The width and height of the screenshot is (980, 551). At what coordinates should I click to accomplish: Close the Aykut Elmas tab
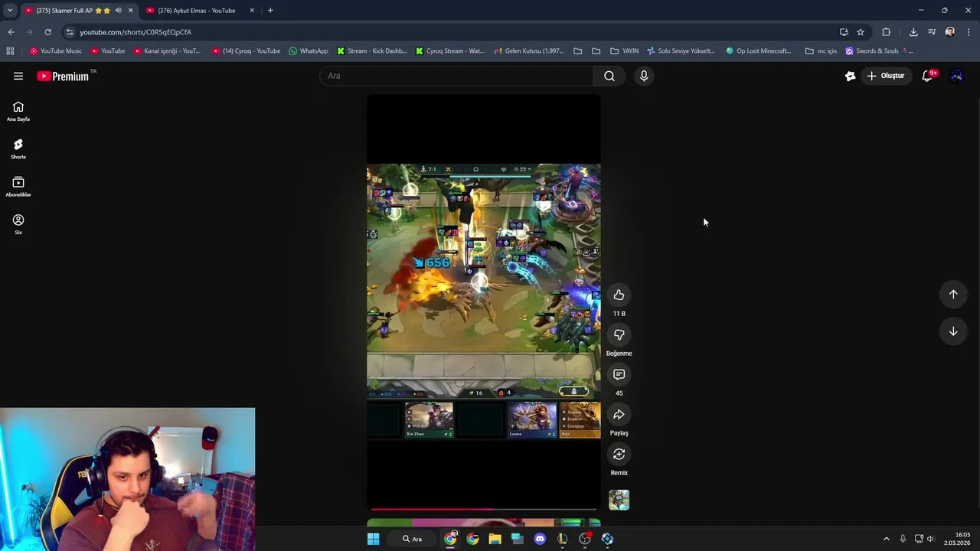[x=252, y=11]
